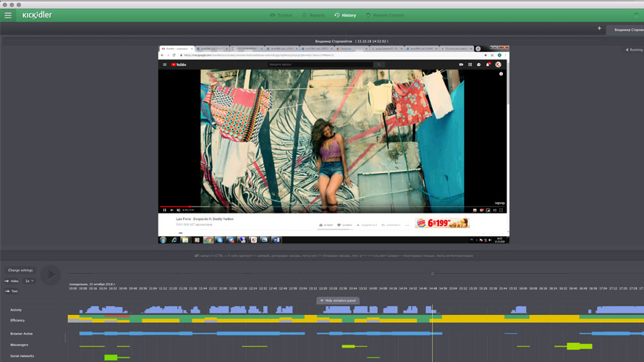Click the Burger King 199 ad banner
The image size is (644, 362).
[x=442, y=223]
